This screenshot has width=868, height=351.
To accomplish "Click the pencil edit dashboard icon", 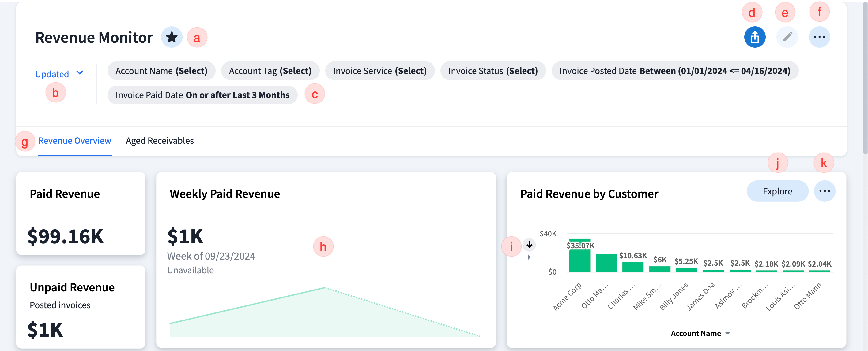I will coord(787,37).
